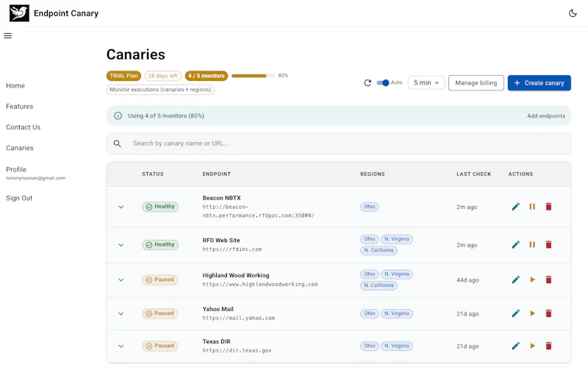Click the Paused status of Yahoo Mail
588x373 pixels.
159,313
